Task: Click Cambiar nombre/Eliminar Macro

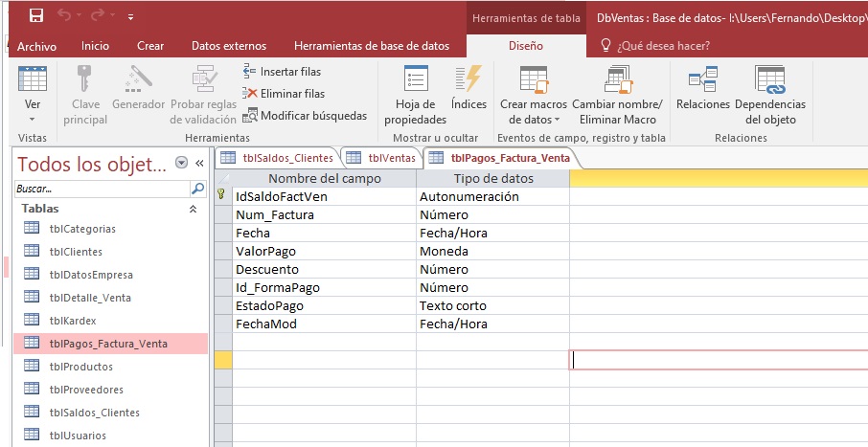Action: (x=618, y=97)
